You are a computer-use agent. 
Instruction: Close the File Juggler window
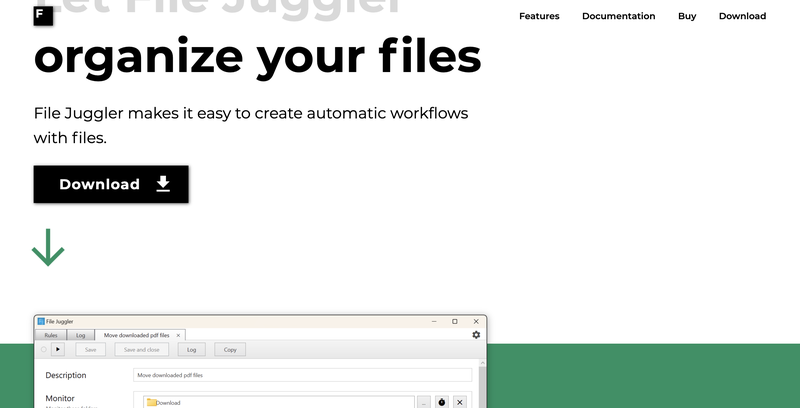click(476, 321)
